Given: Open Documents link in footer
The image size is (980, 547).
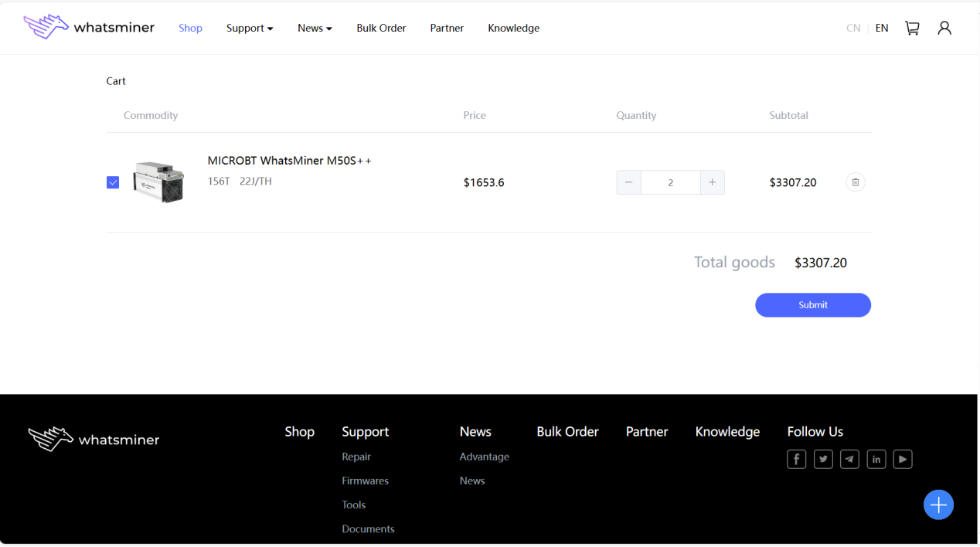Looking at the screenshot, I should coord(368,528).
